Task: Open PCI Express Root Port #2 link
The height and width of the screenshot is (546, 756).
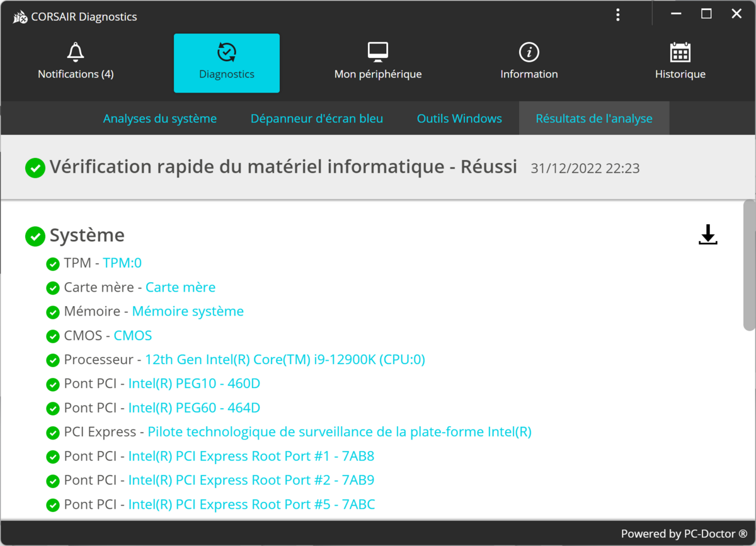Action: tap(251, 480)
